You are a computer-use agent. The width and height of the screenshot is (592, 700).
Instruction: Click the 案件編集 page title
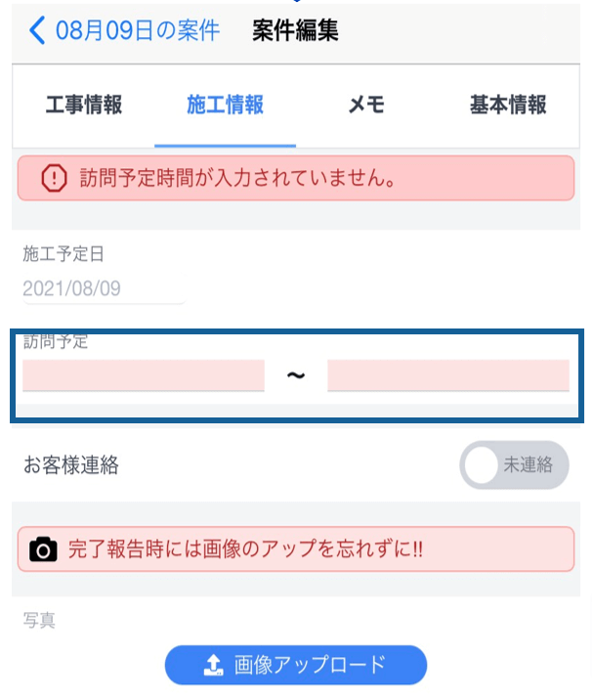(295, 30)
